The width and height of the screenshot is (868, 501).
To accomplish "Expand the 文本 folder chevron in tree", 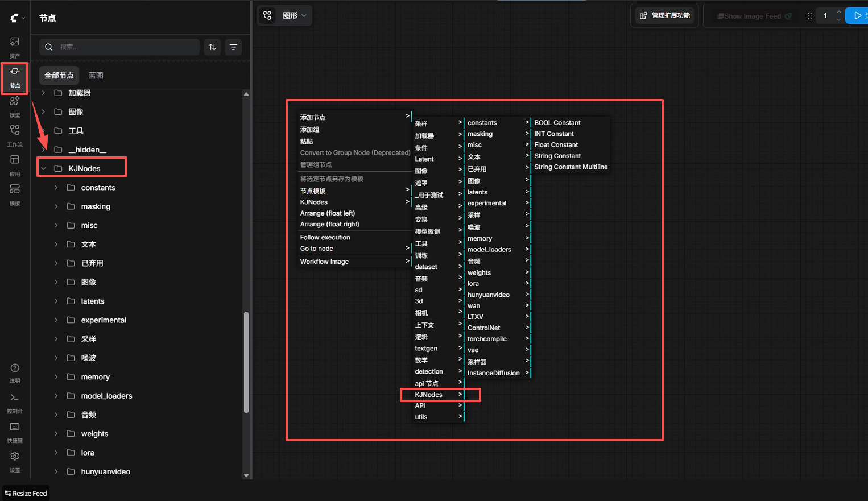I will coord(56,245).
